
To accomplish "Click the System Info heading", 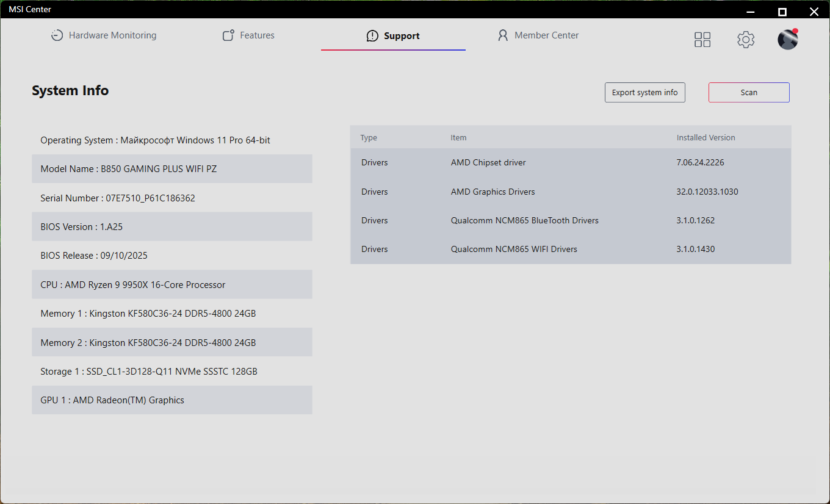I will [70, 91].
